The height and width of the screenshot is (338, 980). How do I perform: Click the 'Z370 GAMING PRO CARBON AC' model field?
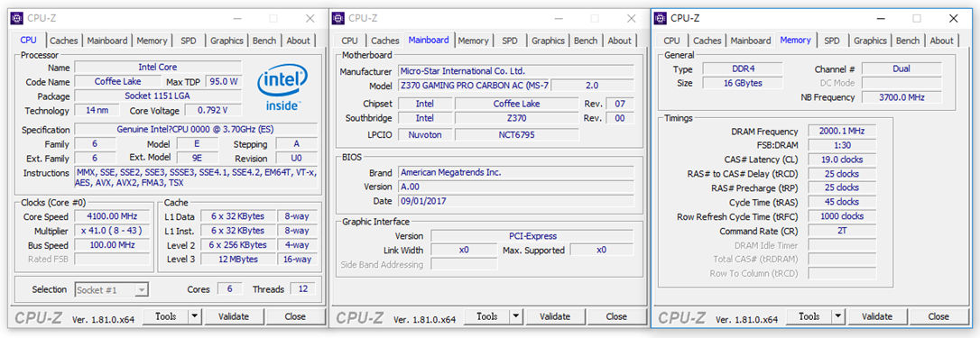(474, 86)
